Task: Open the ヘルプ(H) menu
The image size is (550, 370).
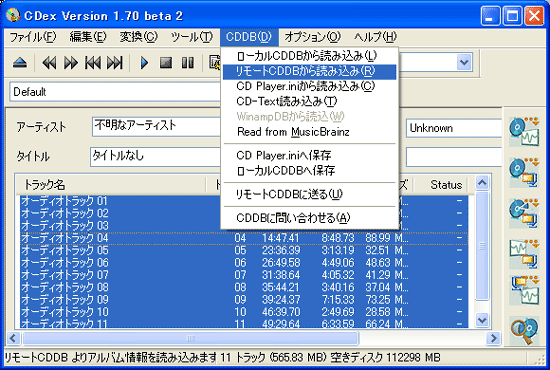Action: pos(375,37)
